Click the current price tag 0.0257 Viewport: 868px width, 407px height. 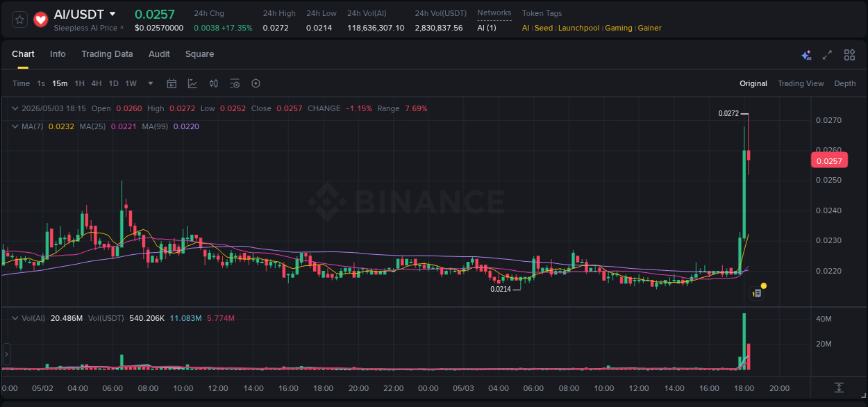(829, 160)
